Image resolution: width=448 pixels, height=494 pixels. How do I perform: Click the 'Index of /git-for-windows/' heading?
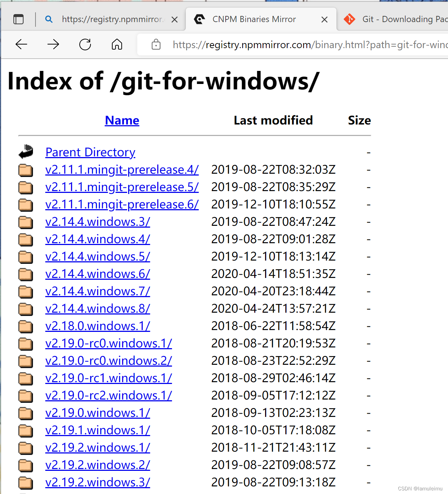163,81
